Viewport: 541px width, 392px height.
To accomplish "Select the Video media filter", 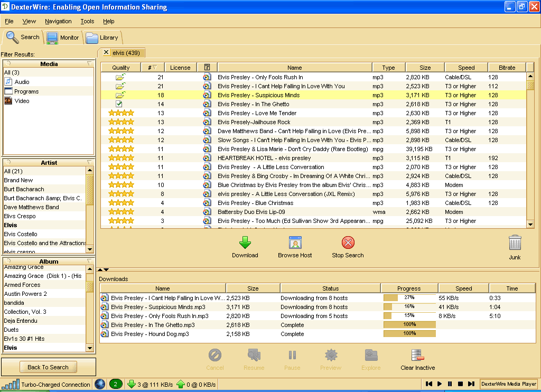I will (x=17, y=101).
